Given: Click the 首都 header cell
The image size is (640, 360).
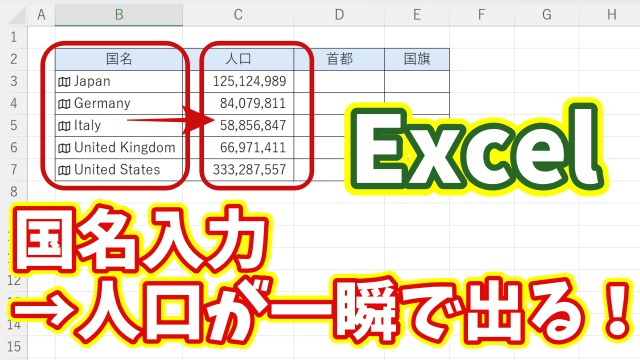Looking at the screenshot, I should (339, 59).
